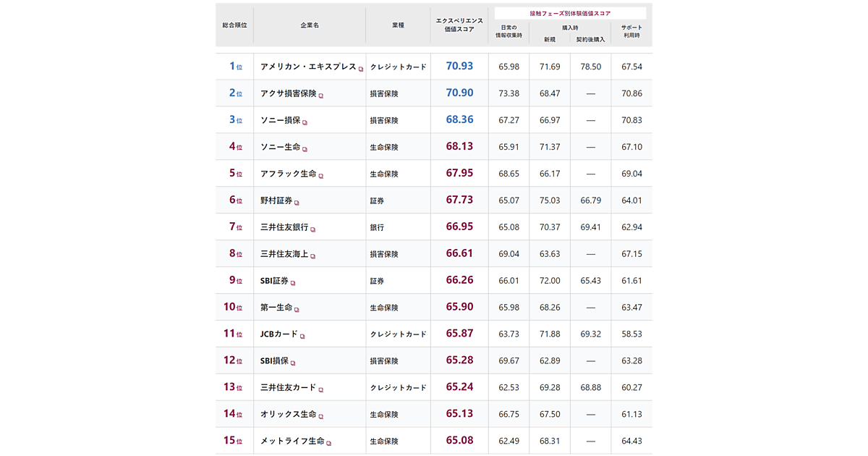The image size is (868, 456).
Task: Open external link icon beside ソニー損保
Action: point(305,122)
